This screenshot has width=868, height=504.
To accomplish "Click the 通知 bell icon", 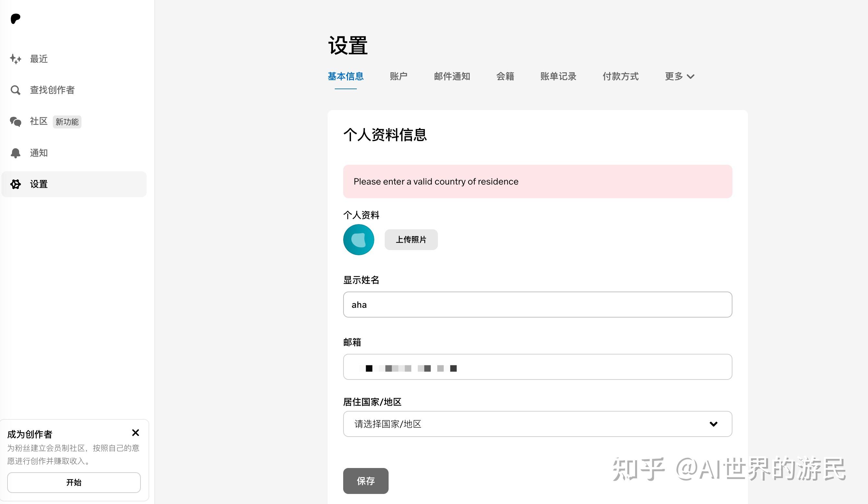I will click(x=16, y=153).
